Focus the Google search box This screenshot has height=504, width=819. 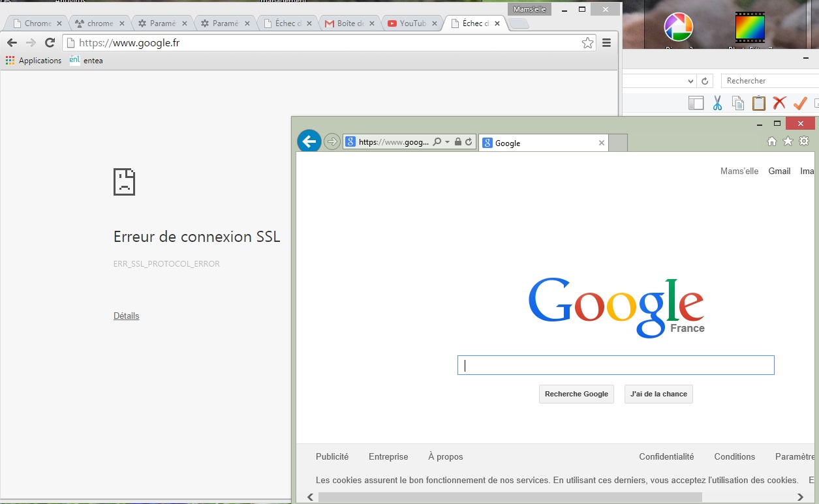(x=615, y=365)
